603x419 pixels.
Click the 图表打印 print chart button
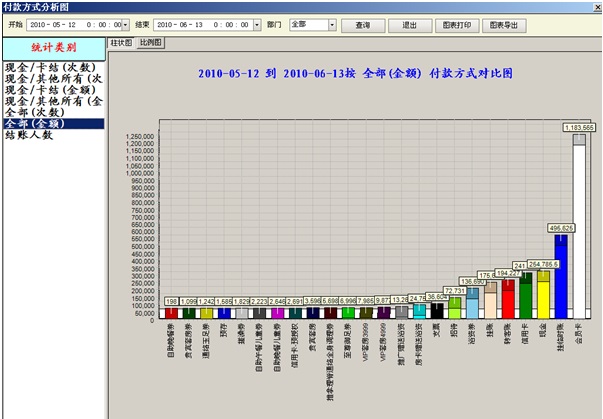457,25
